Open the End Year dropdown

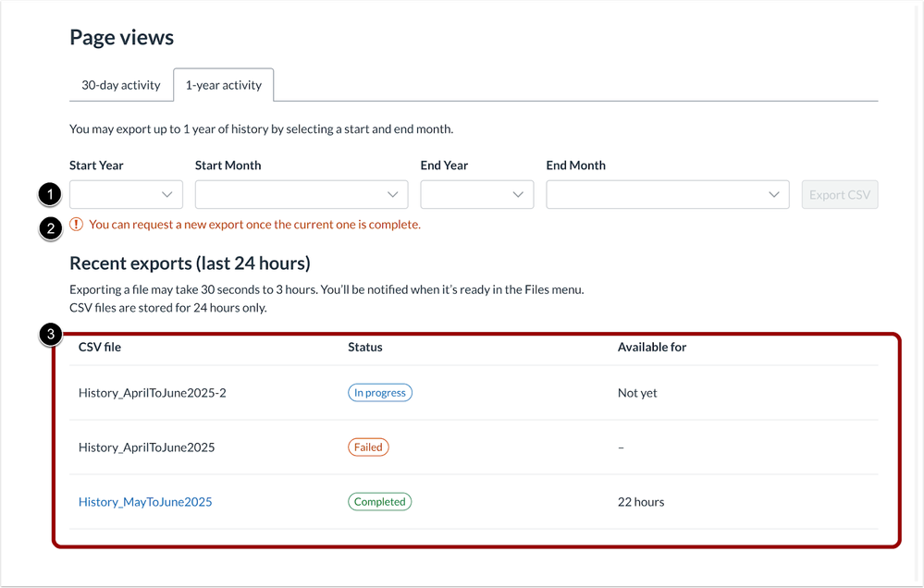(476, 195)
